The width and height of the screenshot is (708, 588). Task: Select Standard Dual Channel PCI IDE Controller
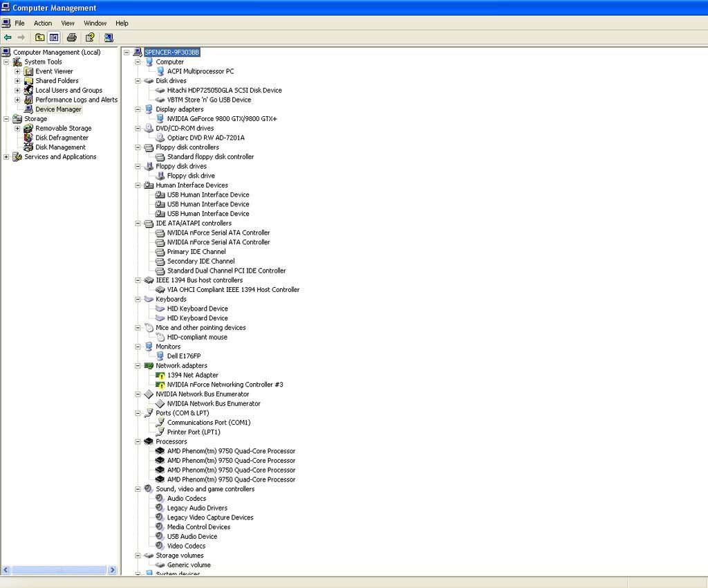(226, 270)
